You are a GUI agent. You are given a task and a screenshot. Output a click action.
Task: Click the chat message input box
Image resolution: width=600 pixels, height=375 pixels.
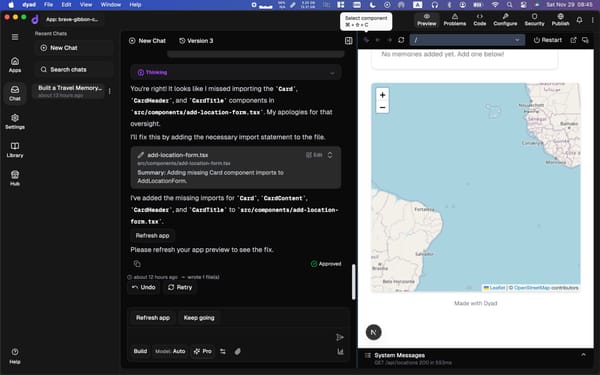tap(232, 336)
